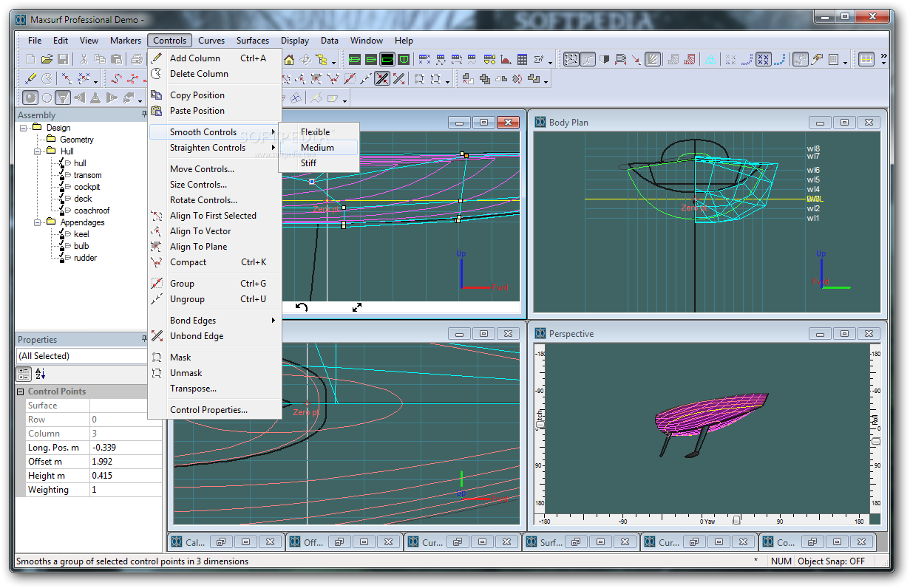
Task: Click the red arrow snap toolbar icon
Action: tap(636, 60)
